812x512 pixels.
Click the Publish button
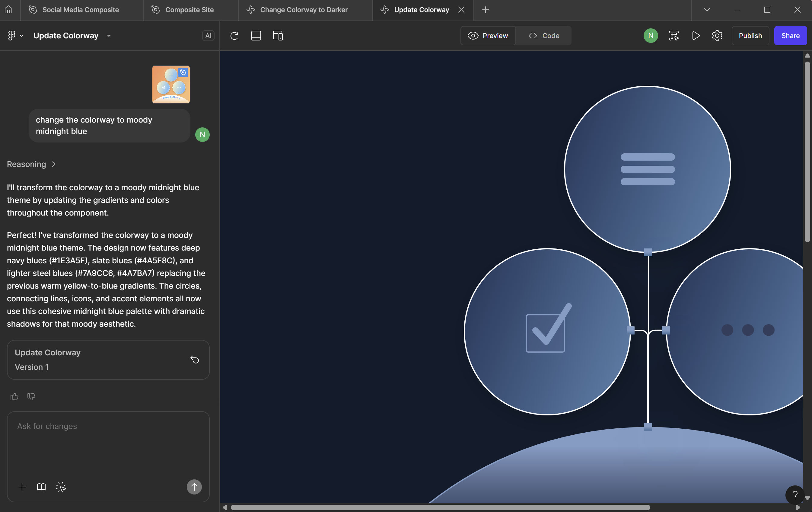coord(750,35)
